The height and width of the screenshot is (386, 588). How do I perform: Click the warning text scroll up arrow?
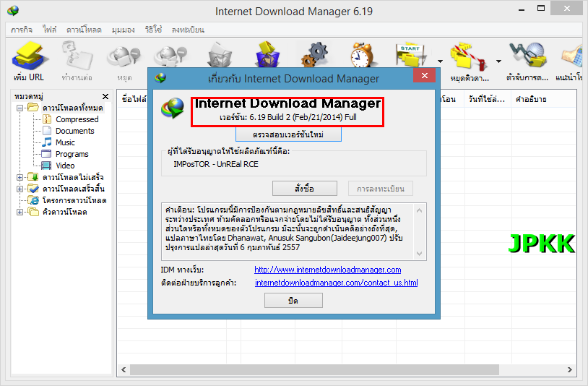(419, 210)
